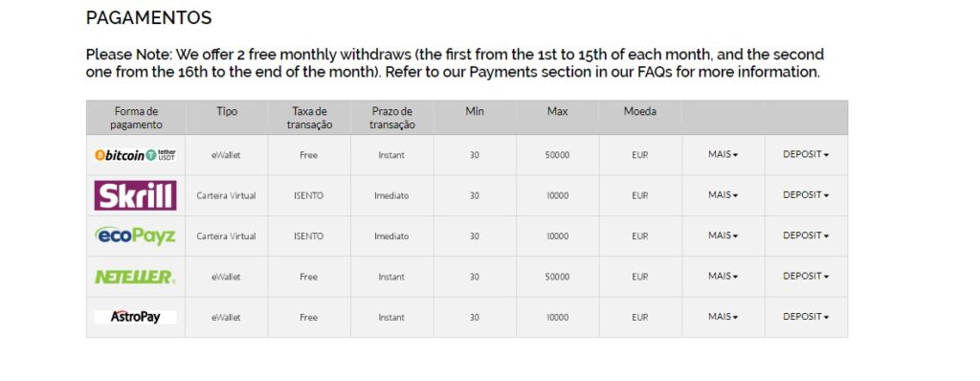Pick the Neteller payment logo

click(135, 277)
